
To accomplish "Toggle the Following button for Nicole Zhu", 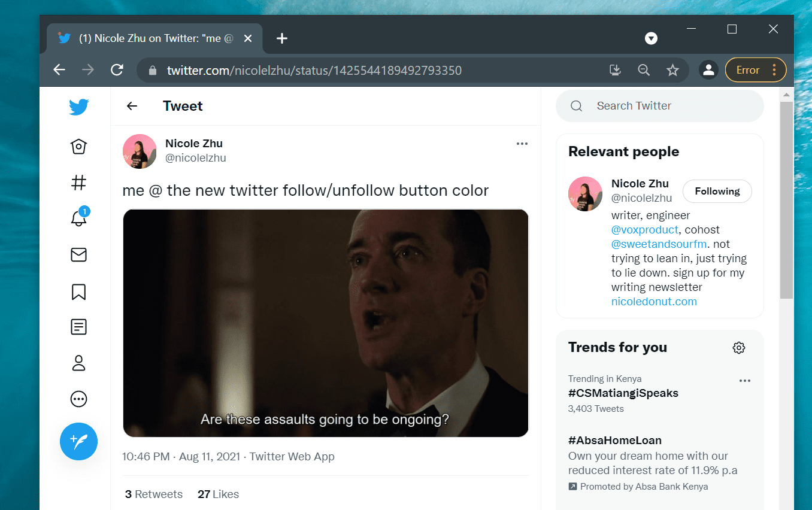I will pyautogui.click(x=717, y=192).
